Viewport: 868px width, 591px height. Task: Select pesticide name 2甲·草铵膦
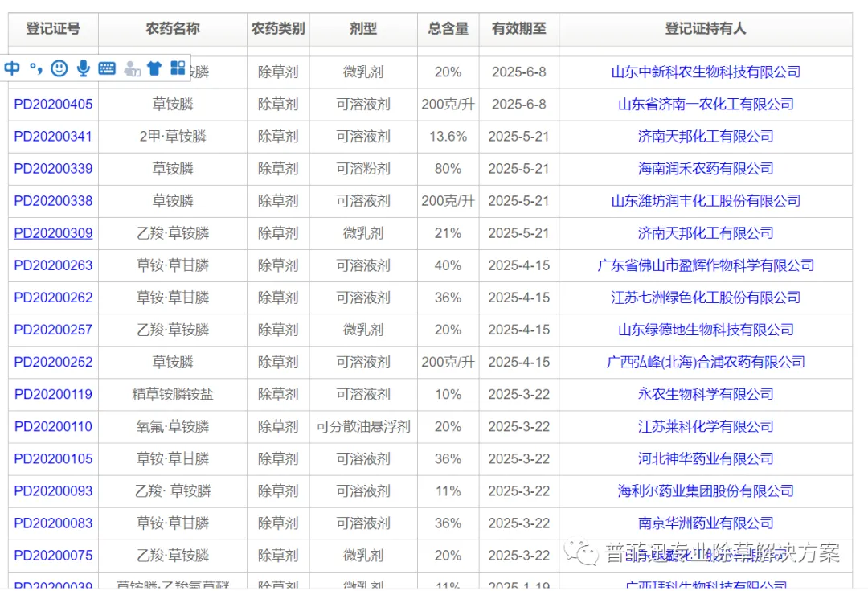(173, 136)
